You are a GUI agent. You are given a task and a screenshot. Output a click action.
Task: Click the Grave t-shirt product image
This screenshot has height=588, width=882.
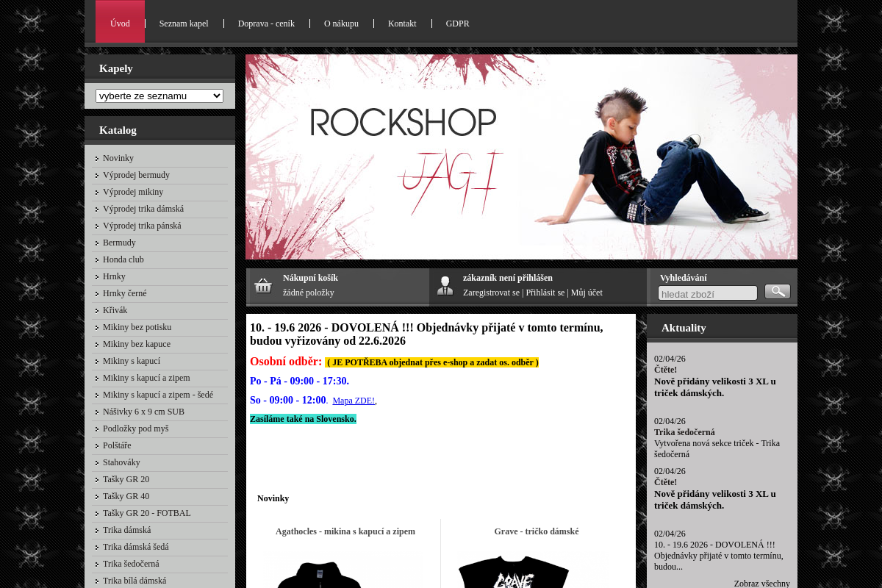click(514, 572)
